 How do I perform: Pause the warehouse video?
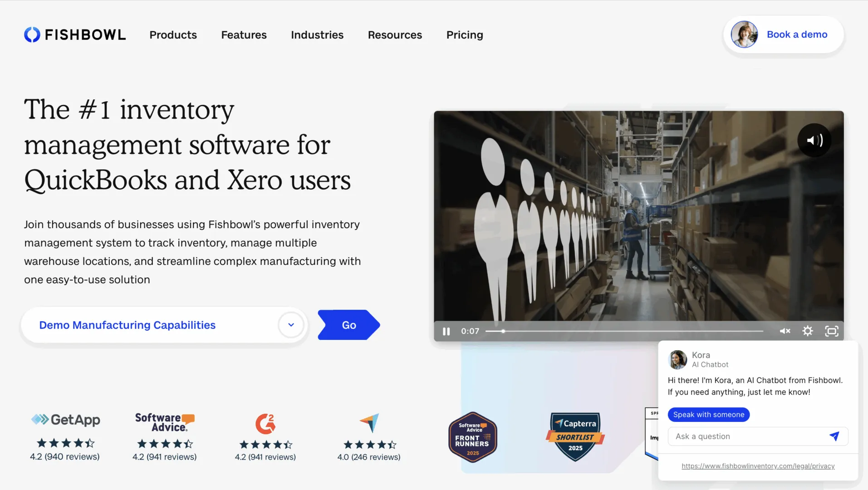[x=446, y=331]
